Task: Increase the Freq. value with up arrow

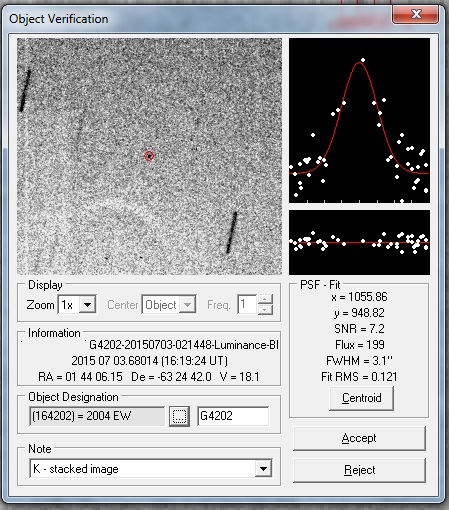Action: click(265, 299)
